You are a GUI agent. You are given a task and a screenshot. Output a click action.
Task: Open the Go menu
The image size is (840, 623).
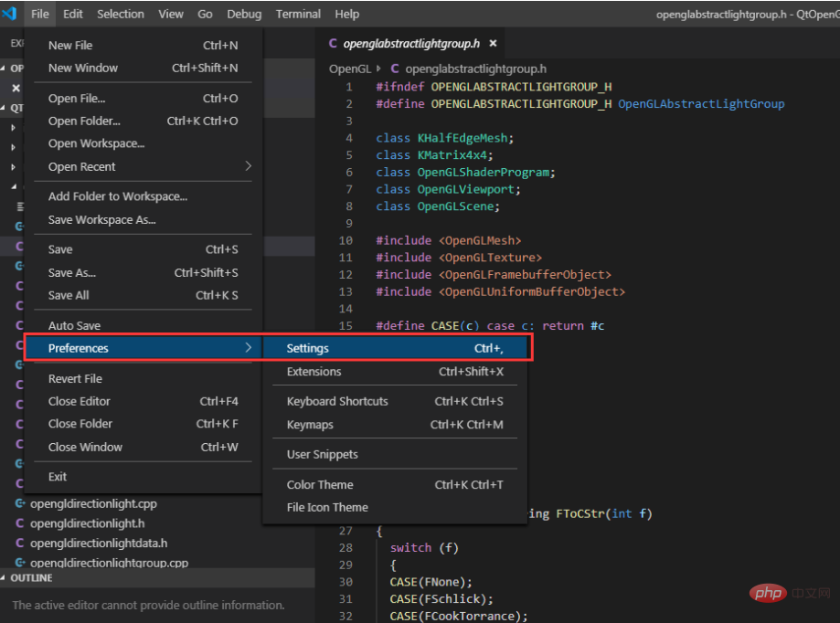point(205,14)
